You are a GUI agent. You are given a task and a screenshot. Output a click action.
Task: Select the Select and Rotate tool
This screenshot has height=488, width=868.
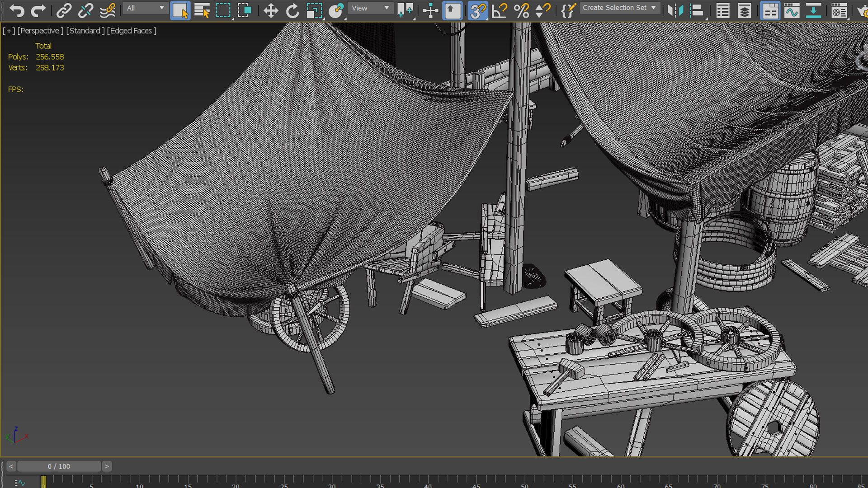click(292, 10)
